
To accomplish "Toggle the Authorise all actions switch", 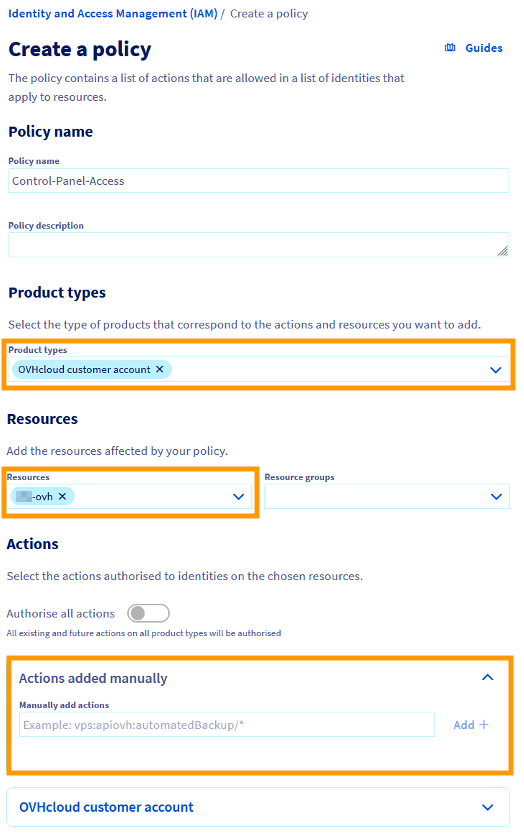I will (x=148, y=613).
